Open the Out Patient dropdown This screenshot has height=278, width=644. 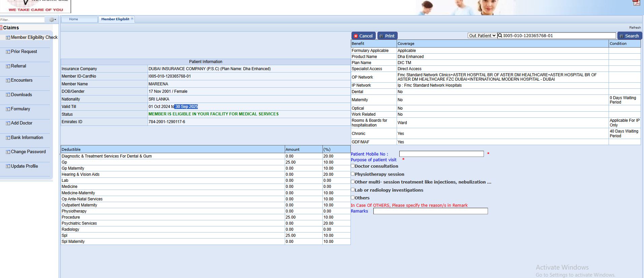point(482,36)
